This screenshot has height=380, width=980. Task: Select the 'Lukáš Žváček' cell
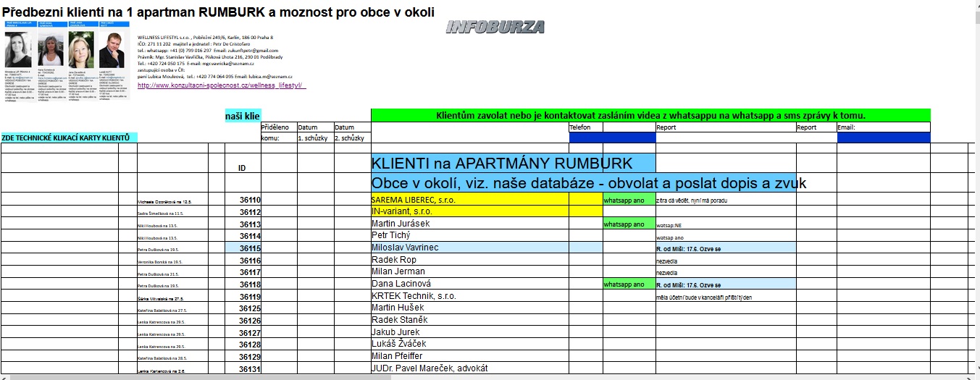coord(470,344)
